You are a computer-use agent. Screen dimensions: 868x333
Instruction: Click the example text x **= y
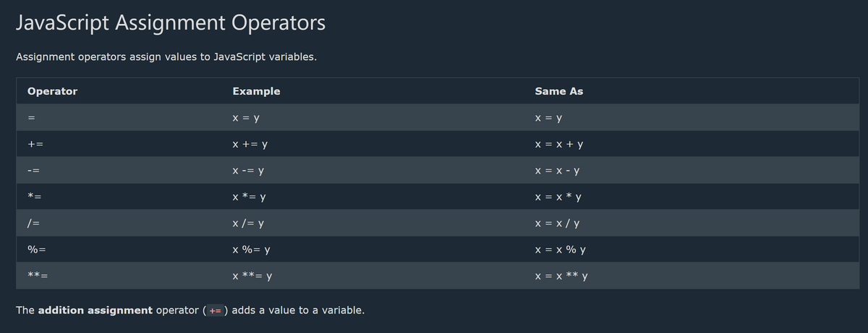[x=252, y=276]
